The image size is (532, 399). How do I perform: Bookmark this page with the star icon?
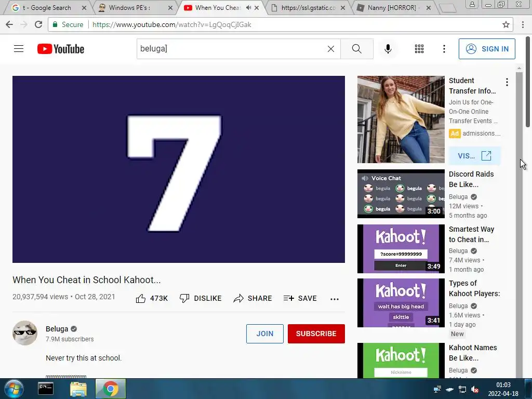pos(506,24)
